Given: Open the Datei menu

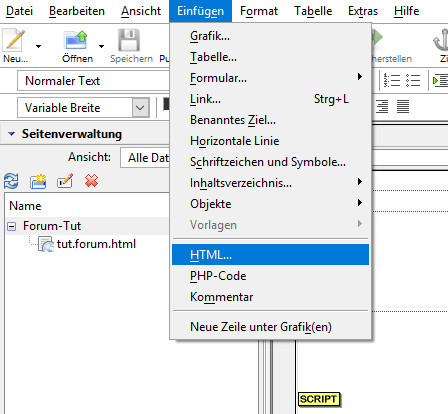Looking at the screenshot, I should [19, 11].
